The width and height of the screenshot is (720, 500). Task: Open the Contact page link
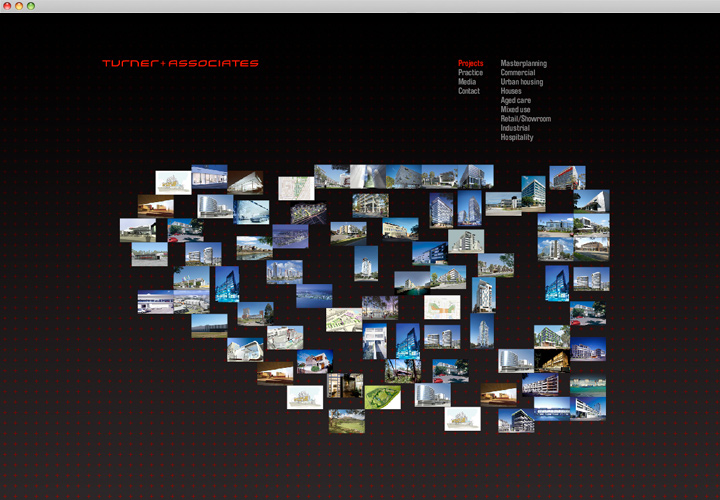[x=469, y=91]
